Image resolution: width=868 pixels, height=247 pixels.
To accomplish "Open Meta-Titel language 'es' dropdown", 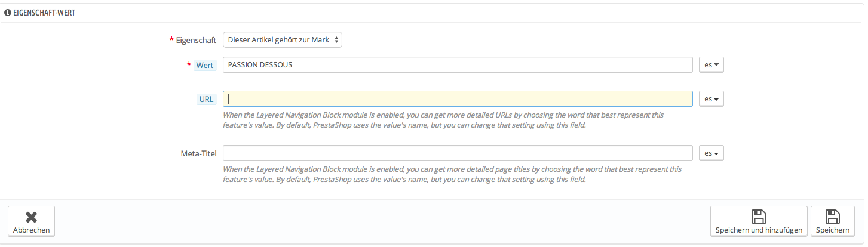I will (711, 153).
